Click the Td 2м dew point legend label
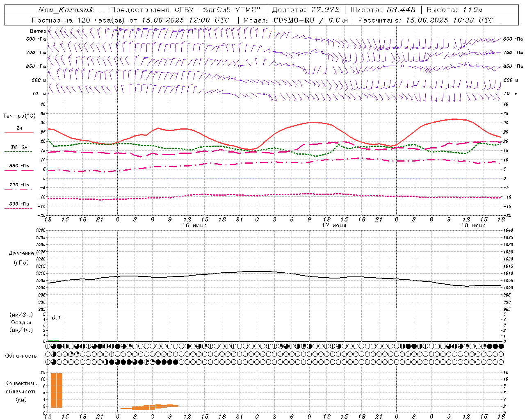The width and height of the screenshot is (525, 420). click(x=19, y=146)
